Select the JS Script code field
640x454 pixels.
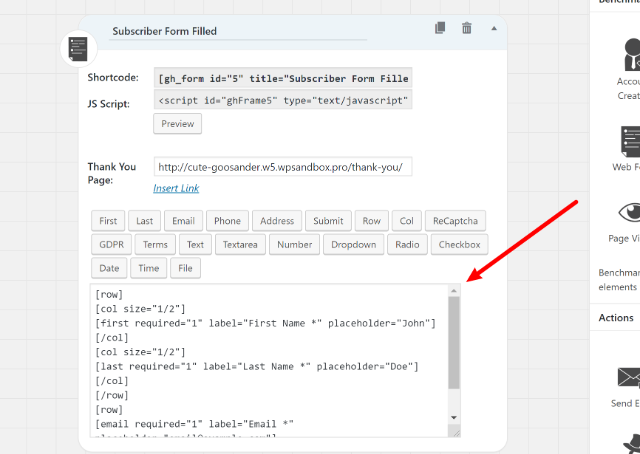pos(283,100)
